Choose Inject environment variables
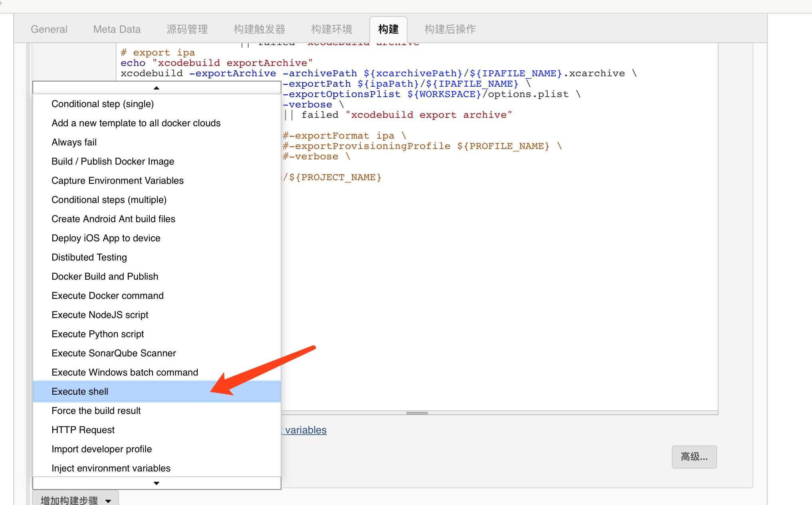The image size is (812, 505). tap(157, 468)
